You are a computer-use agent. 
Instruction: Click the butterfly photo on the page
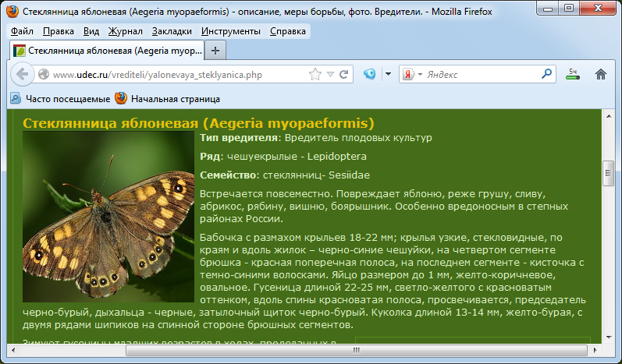click(108, 217)
